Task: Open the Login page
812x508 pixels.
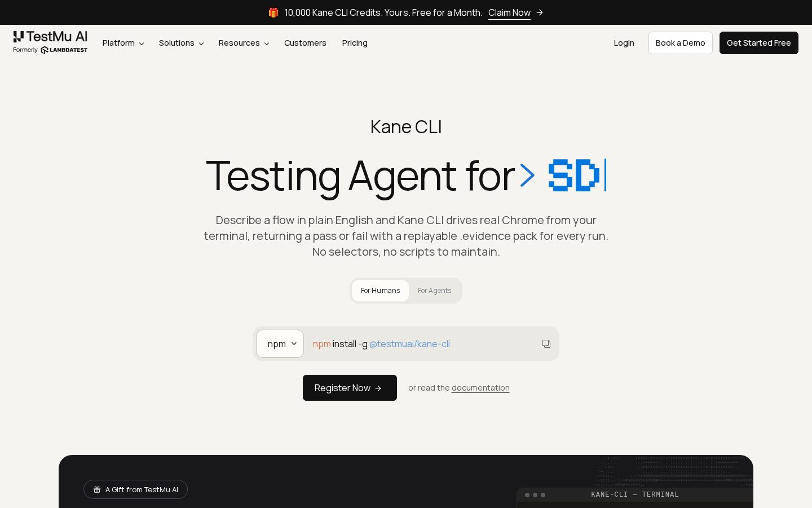Action: pos(624,43)
